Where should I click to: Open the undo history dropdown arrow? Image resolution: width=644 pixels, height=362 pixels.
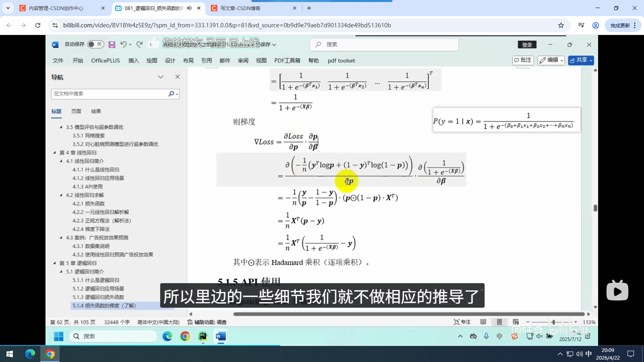click(130, 45)
